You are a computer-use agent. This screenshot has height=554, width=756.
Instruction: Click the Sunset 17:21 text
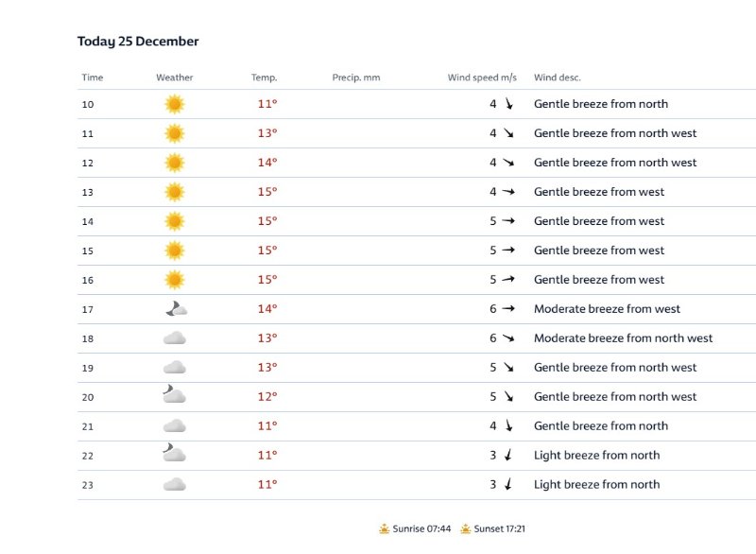click(x=500, y=528)
